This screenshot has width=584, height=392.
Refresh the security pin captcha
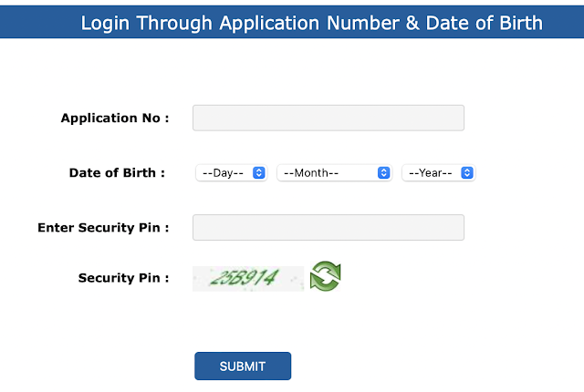[325, 276]
